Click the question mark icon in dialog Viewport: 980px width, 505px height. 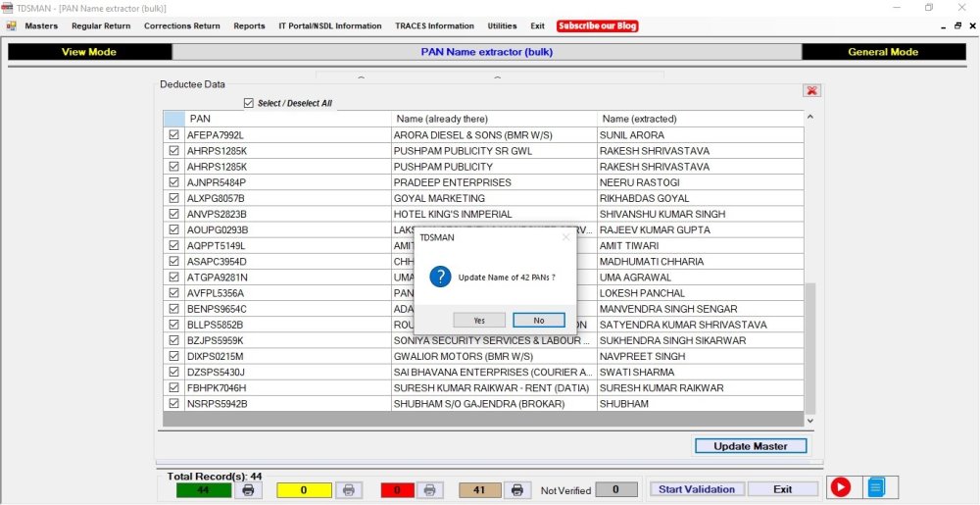440,278
